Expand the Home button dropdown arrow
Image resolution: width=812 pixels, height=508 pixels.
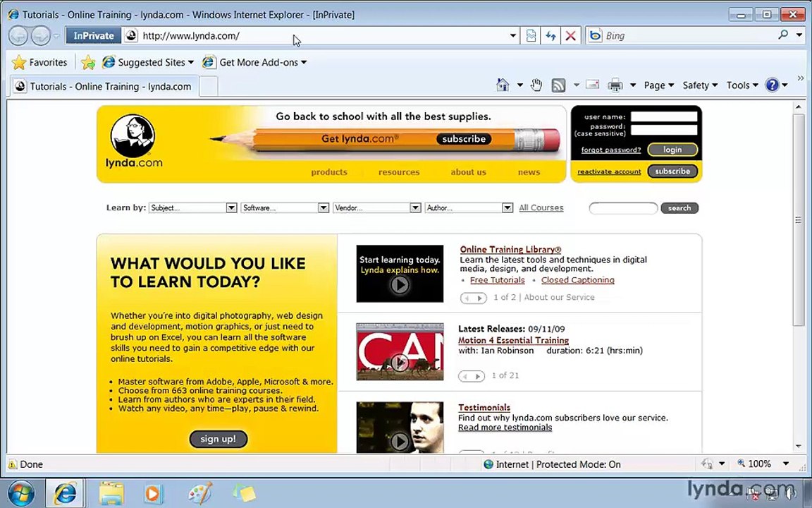[520, 85]
